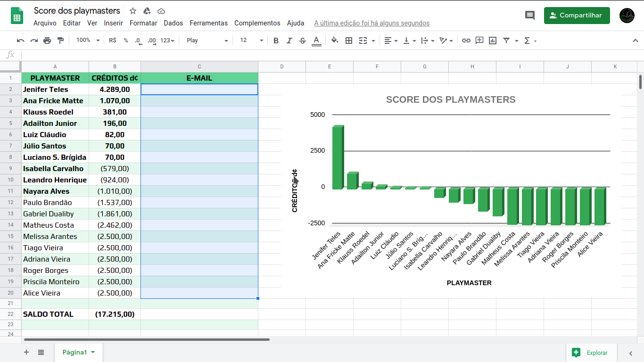The image size is (644, 362).
Task: Increase decimal places
Action: (x=152, y=41)
